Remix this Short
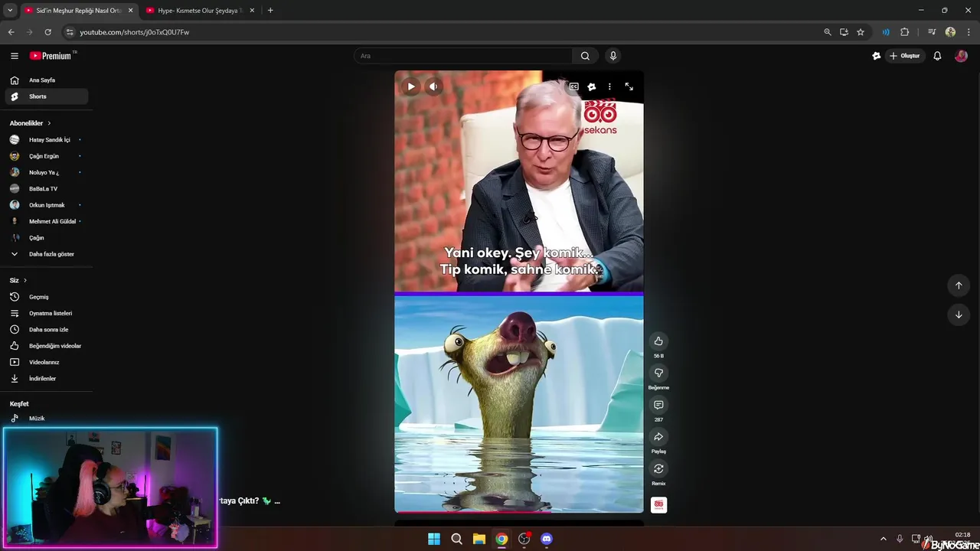Screen dimensions: 980x551 coord(658,469)
